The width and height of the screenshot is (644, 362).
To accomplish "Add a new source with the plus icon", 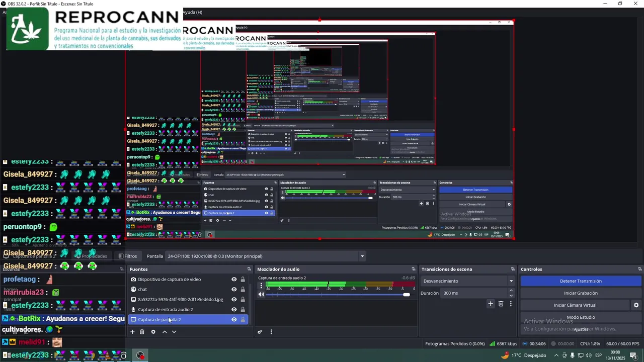I will click(132, 332).
